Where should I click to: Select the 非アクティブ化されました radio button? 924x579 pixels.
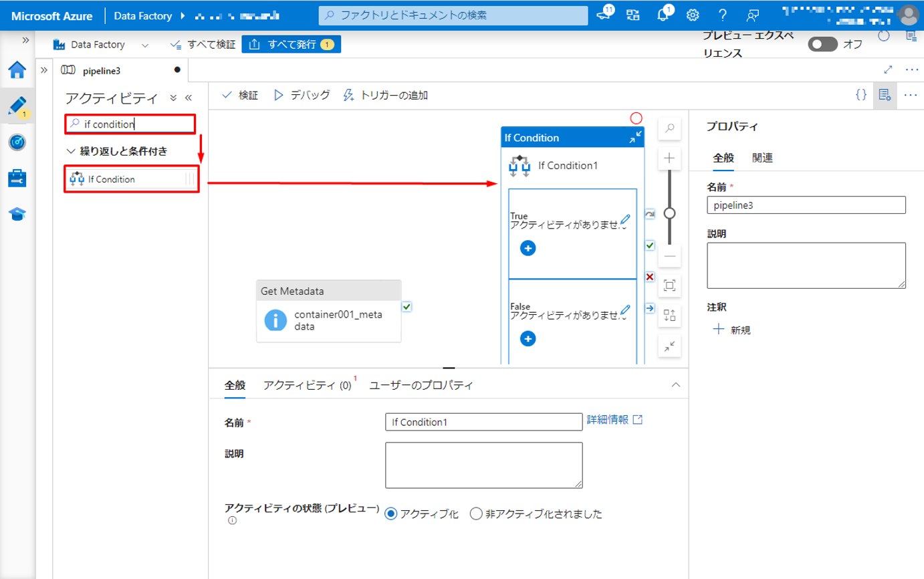(x=476, y=514)
